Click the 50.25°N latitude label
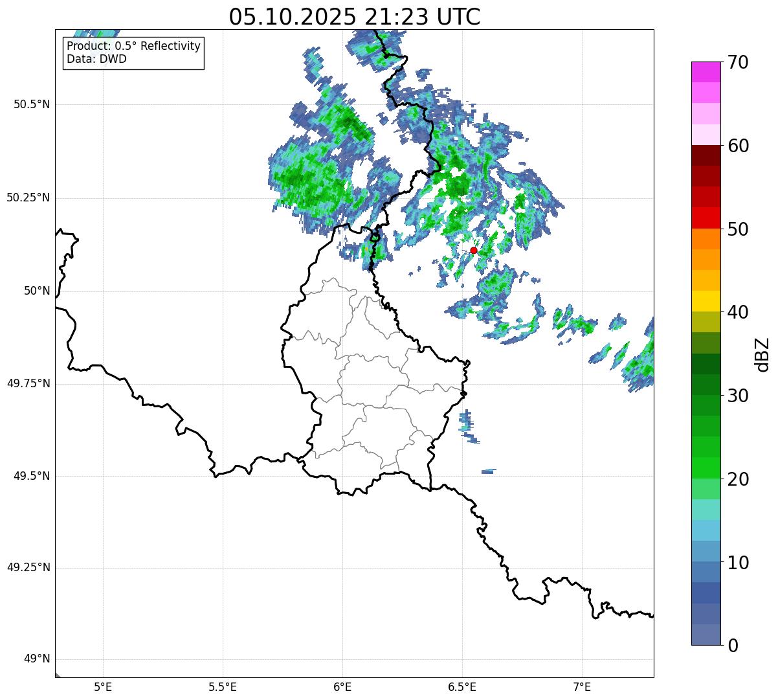 (28, 198)
